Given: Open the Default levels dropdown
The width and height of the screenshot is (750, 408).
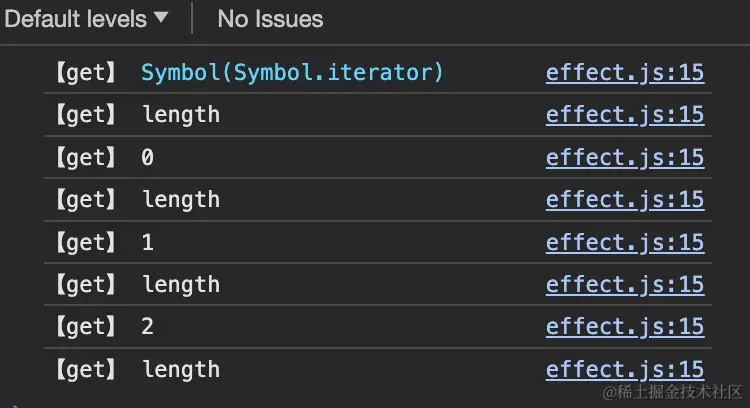Looking at the screenshot, I should click(87, 18).
